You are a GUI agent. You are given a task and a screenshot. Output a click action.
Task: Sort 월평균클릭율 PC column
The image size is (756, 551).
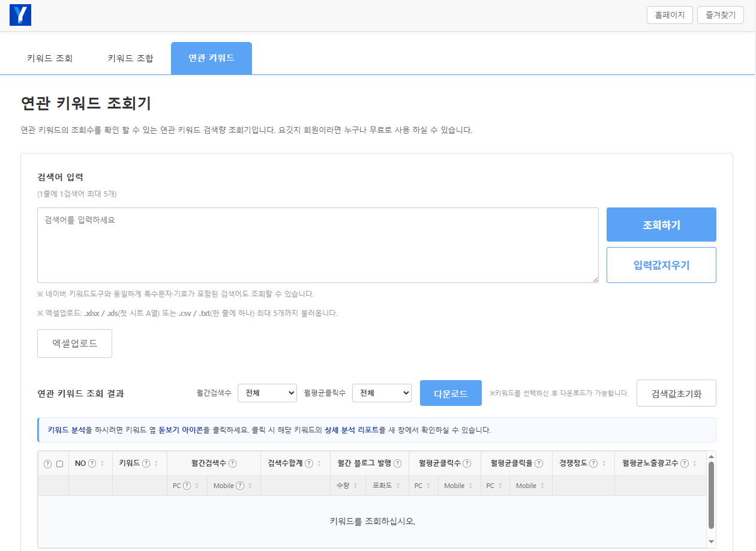click(500, 486)
